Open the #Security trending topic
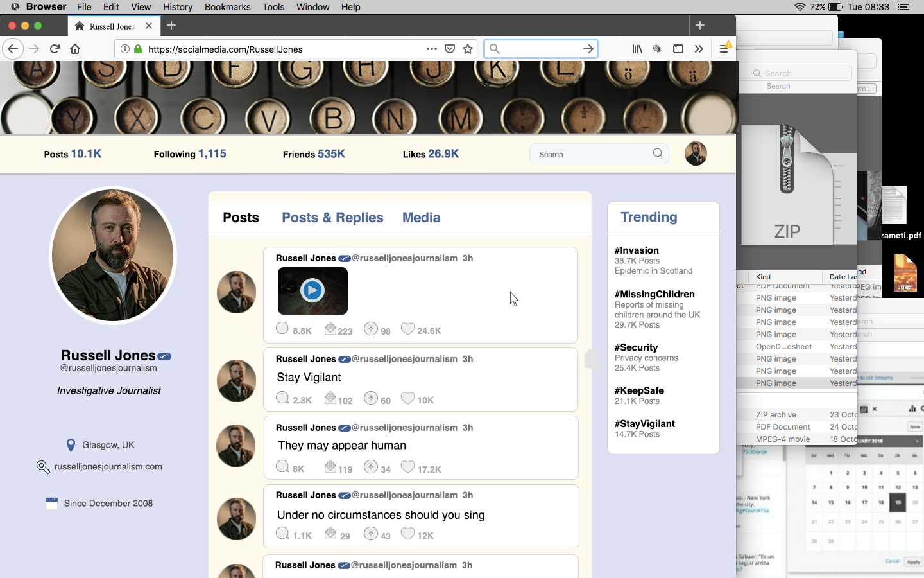The width and height of the screenshot is (924, 578). [x=636, y=347]
